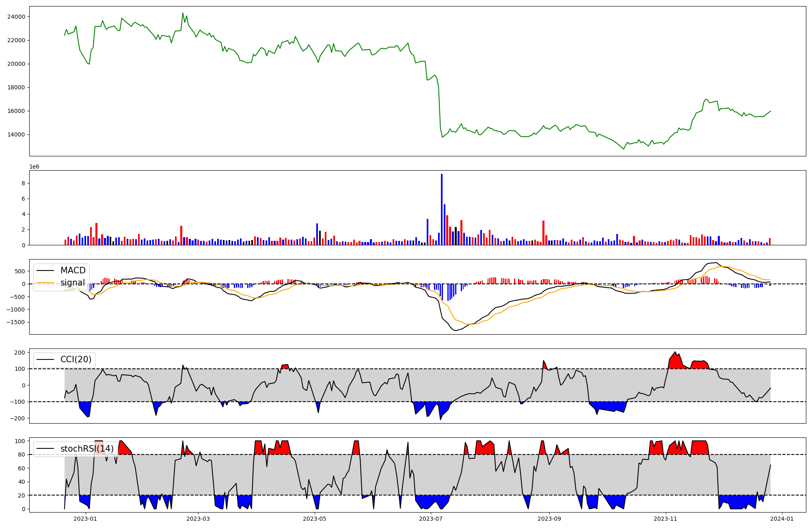Viewport: 812px width, 528px height.
Task: Click the MACD legend label
Action: 73,270
